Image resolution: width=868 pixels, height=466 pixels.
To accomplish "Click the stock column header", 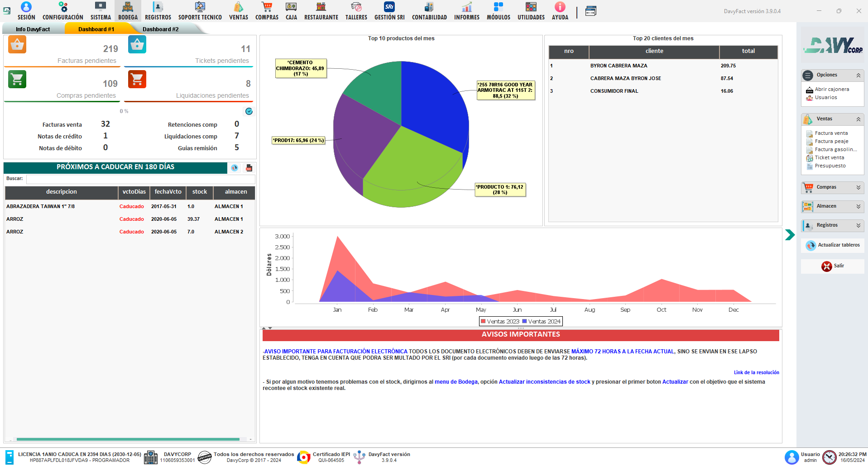I will [200, 192].
